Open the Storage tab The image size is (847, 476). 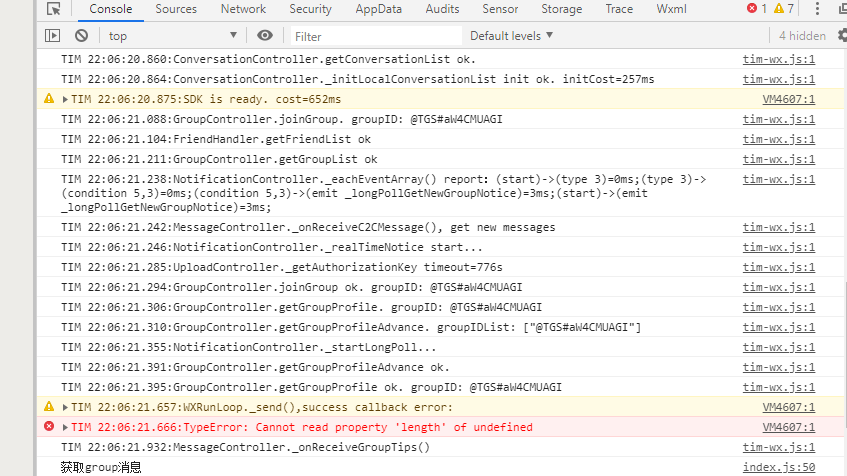tap(562, 9)
